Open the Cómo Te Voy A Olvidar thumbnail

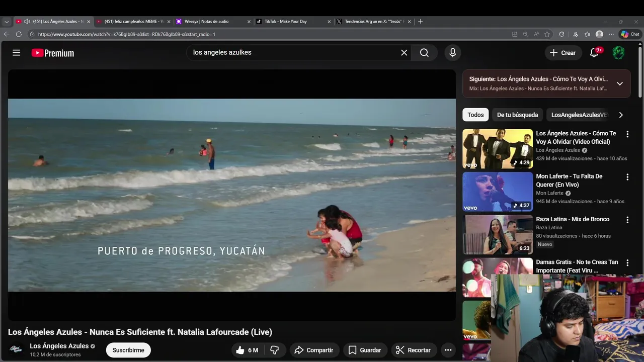498,149
